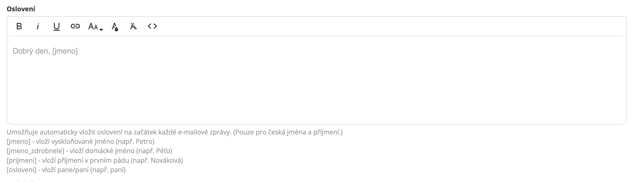Click the empty toolbar area right of the code icon
The height and width of the screenshot is (182, 644).
click(385, 26)
